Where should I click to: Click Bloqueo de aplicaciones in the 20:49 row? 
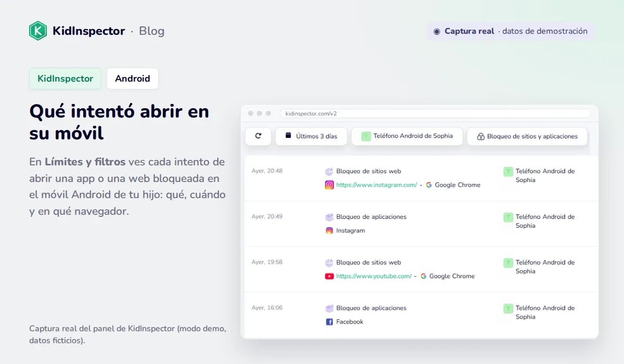click(x=371, y=217)
